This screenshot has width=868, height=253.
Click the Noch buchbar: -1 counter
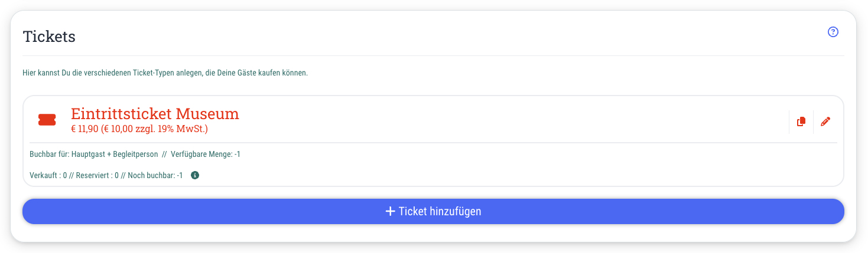[x=155, y=175]
